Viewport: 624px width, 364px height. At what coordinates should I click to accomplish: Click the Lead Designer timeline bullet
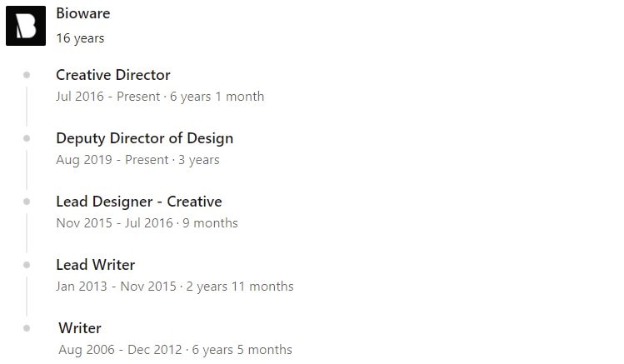(27, 202)
